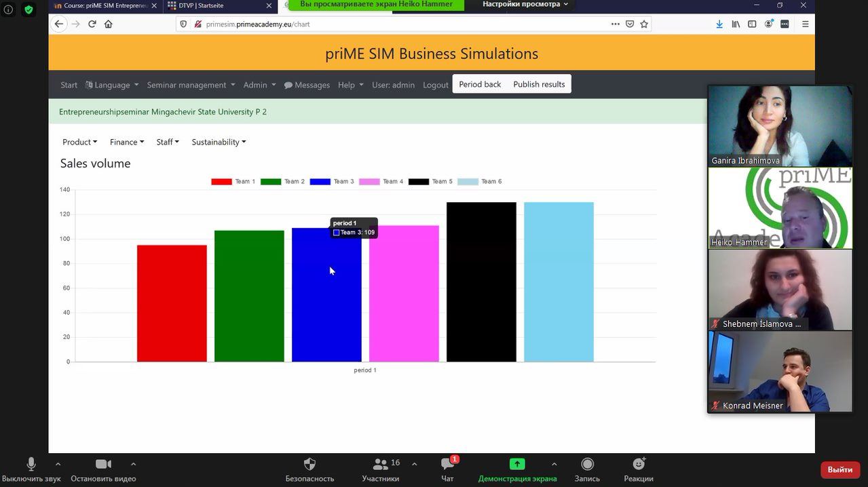Toggle Team 5 legend entry
Screen dimensions: 868x487
click(430, 182)
